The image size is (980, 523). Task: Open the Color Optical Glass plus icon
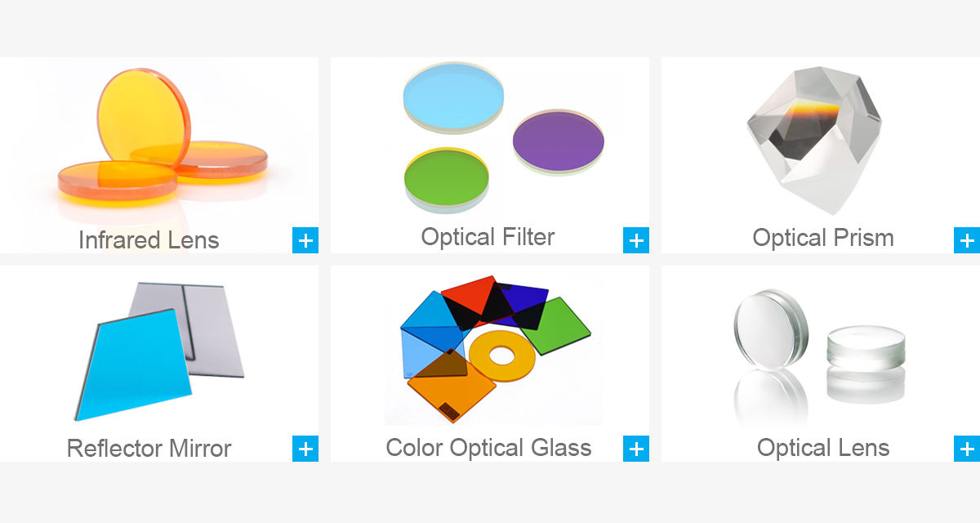[x=636, y=449]
